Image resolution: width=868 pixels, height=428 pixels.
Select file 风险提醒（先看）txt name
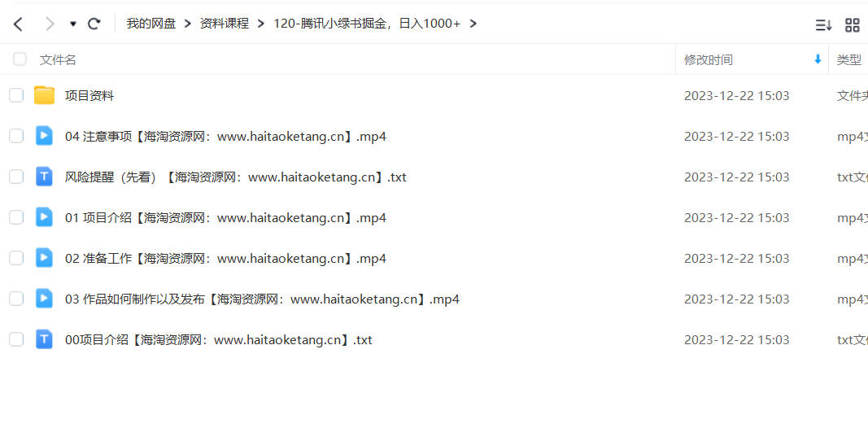pos(236,177)
